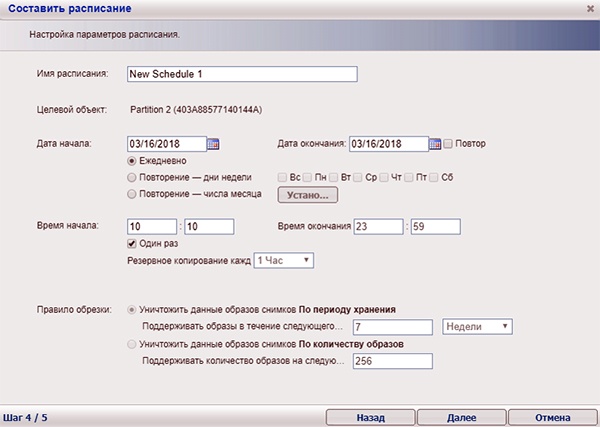Click the Далее button
Image resolution: width=600 pixels, height=427 pixels.
tap(461, 418)
